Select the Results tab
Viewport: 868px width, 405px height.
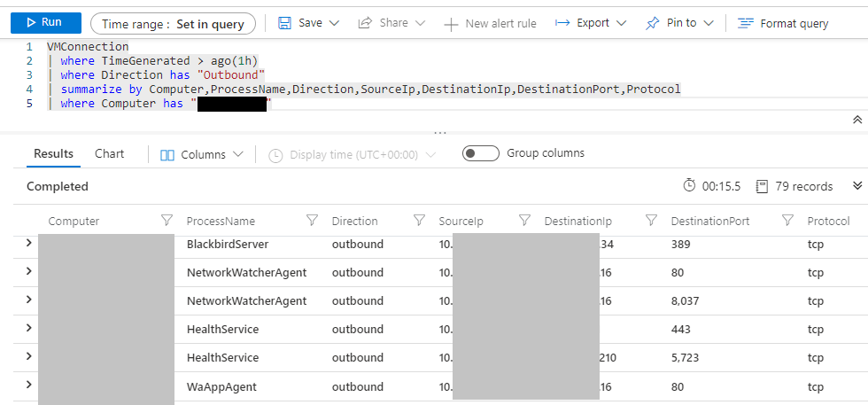pos(53,154)
